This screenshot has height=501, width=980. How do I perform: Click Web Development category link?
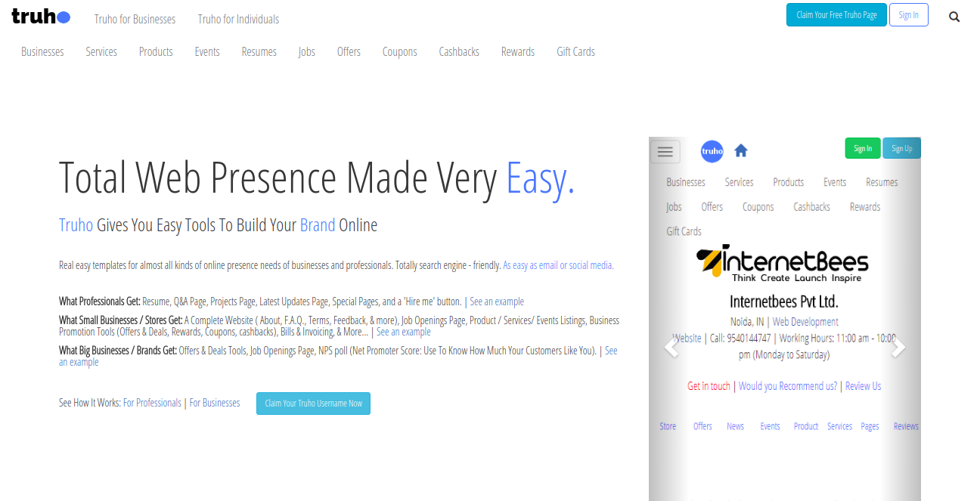pos(805,321)
